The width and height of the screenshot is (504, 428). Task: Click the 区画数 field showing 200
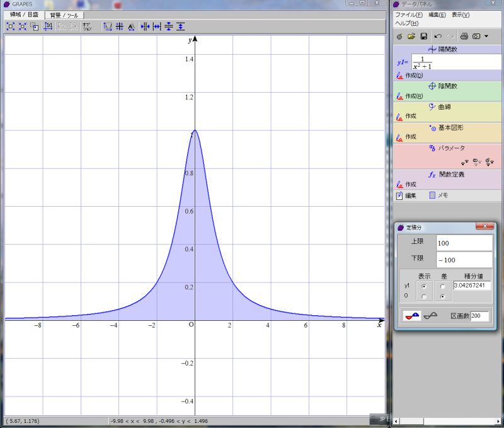click(x=479, y=316)
